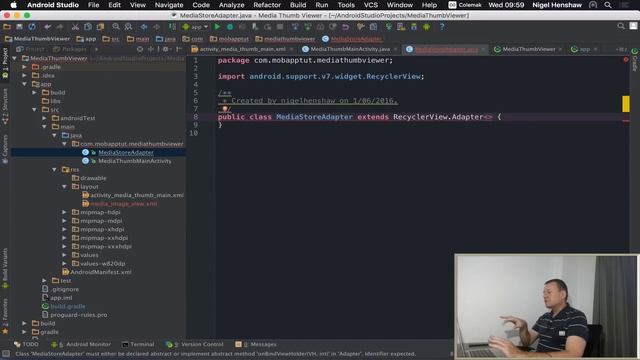Expand the app build folder
Screen dimensions: 640x360
(x=35, y=93)
